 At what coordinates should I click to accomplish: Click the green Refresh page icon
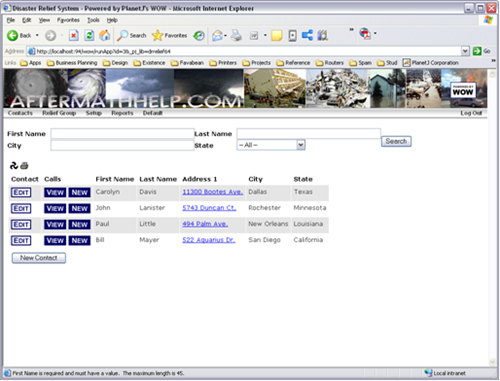[89, 35]
